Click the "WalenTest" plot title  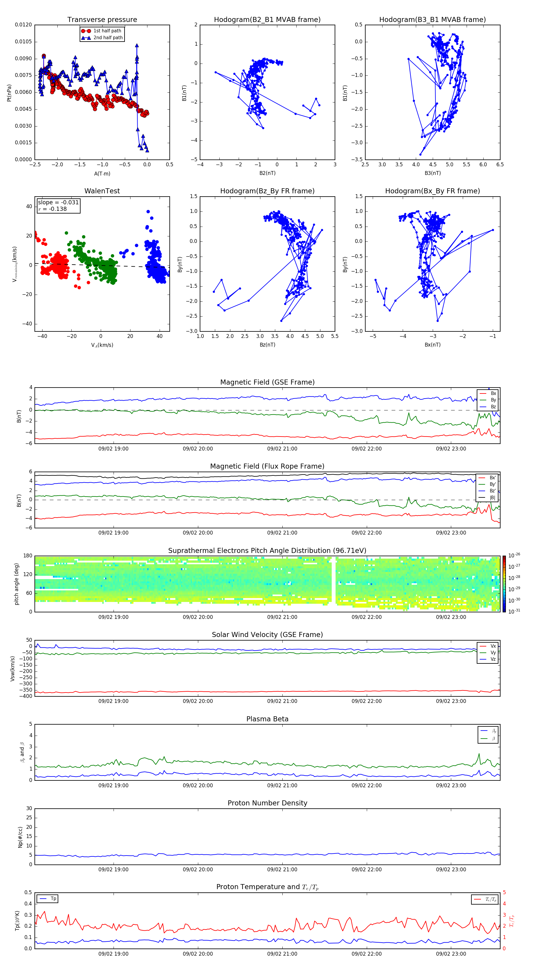tap(102, 191)
